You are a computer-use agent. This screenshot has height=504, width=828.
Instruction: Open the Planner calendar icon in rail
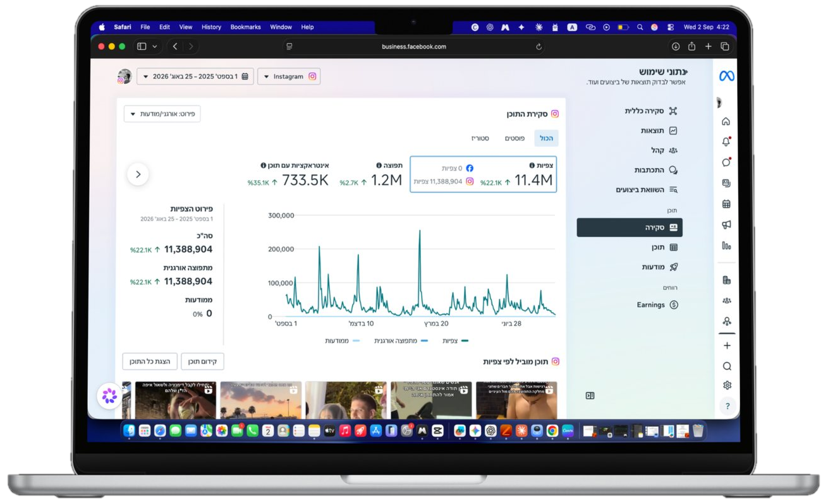[726, 204]
